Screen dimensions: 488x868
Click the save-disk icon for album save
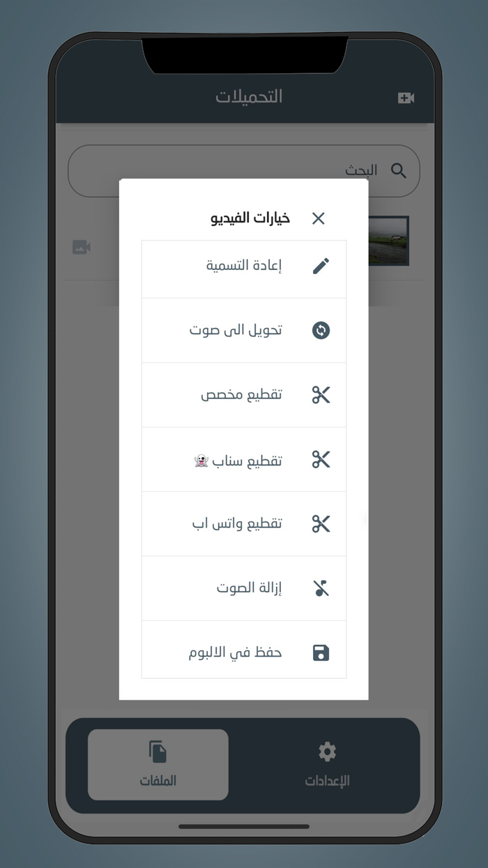point(321,651)
